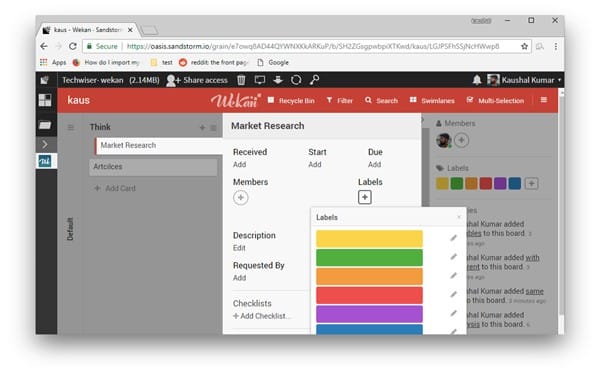Click member avatar in sidebar Members
The height and width of the screenshot is (373, 600).
click(444, 140)
